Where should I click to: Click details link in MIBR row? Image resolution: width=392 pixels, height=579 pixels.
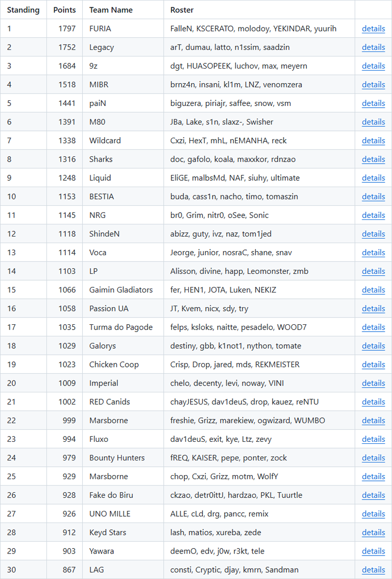pos(373,85)
